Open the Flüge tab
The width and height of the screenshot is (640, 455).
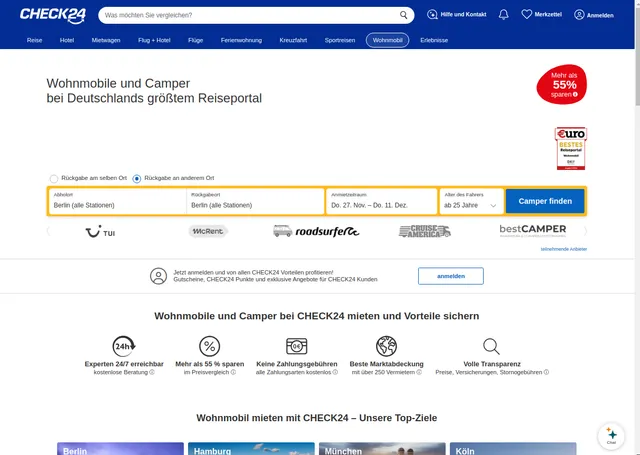click(x=196, y=40)
